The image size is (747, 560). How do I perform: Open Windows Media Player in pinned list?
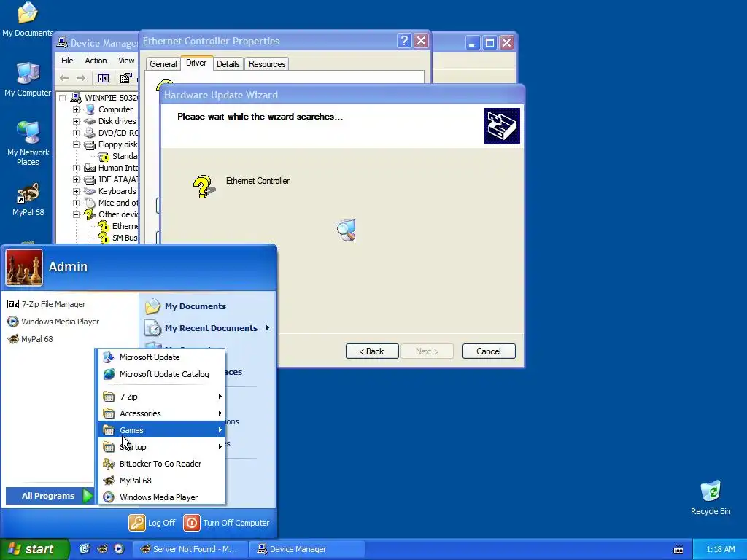click(53, 322)
